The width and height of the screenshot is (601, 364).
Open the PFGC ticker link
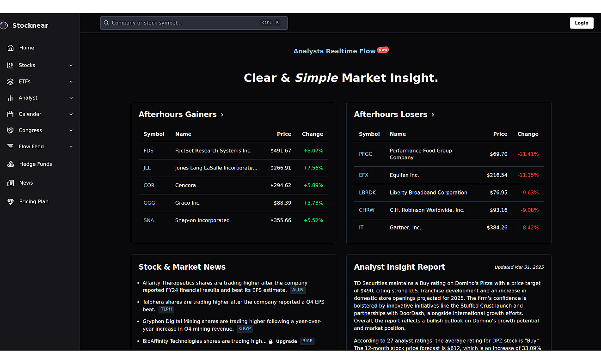pyautogui.click(x=365, y=154)
